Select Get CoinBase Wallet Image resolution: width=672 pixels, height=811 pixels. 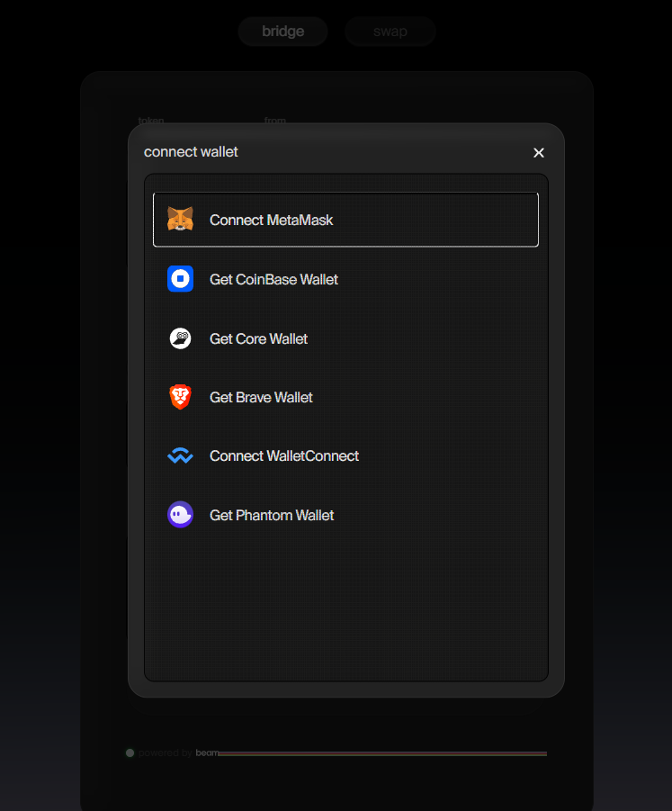(x=345, y=279)
